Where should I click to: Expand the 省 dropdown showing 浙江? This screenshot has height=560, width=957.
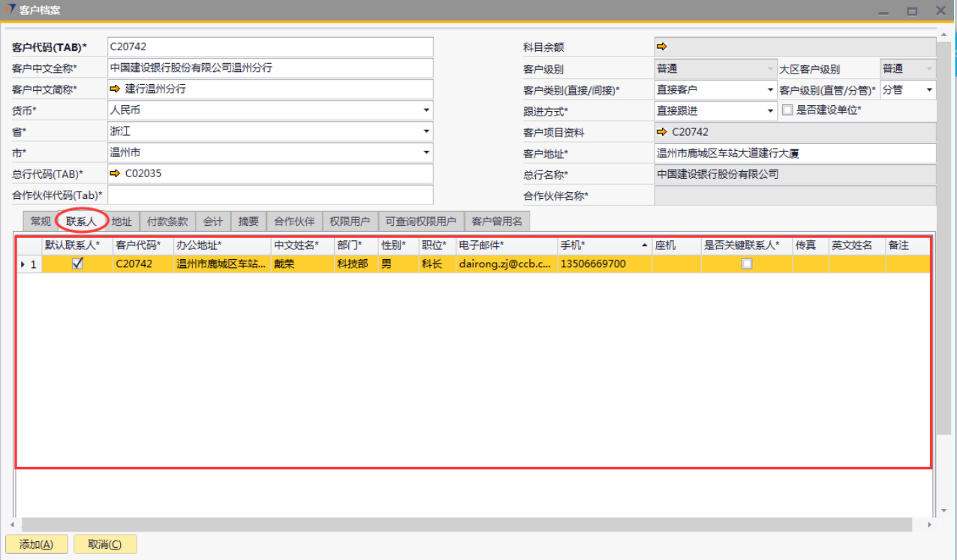(x=426, y=131)
